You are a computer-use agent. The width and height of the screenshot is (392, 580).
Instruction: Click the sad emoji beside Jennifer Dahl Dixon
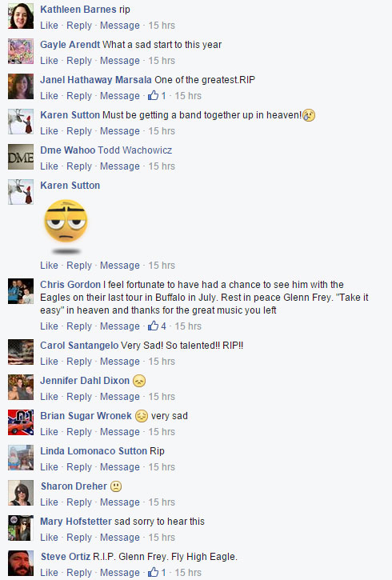(x=139, y=381)
